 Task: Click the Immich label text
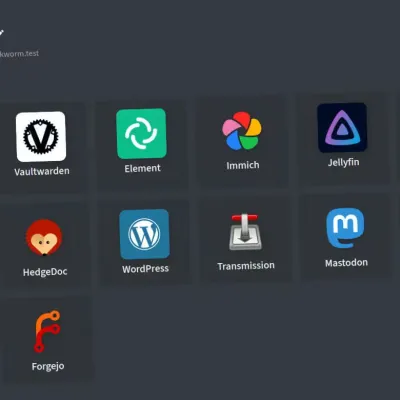pos(243,165)
